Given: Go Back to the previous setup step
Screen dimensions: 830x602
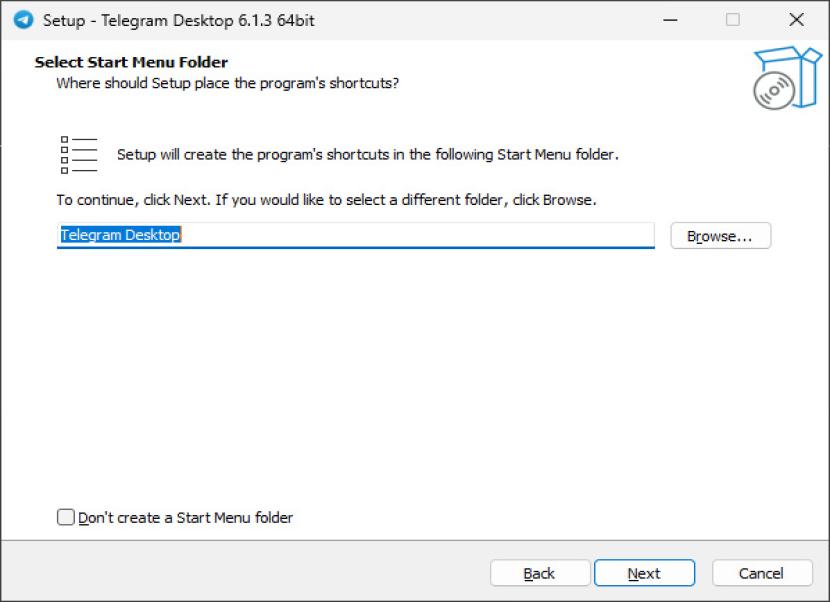Looking at the screenshot, I should click(539, 573).
